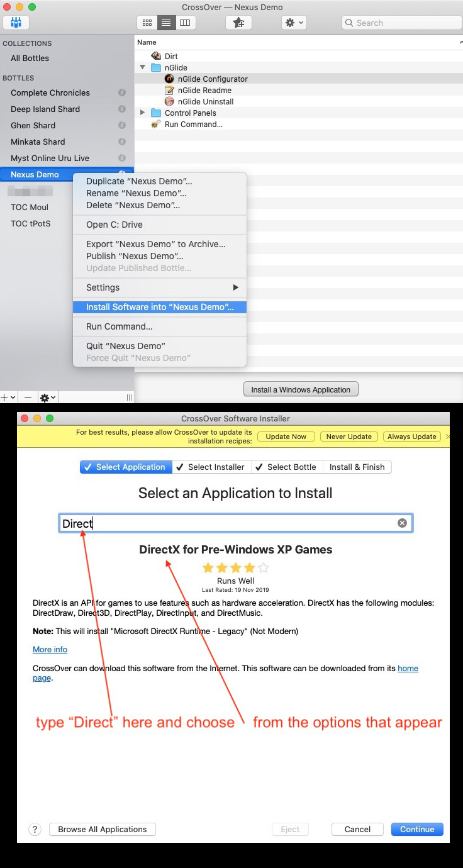Select the Ghen Shard bottle
The image size is (463, 868).
[x=33, y=125]
